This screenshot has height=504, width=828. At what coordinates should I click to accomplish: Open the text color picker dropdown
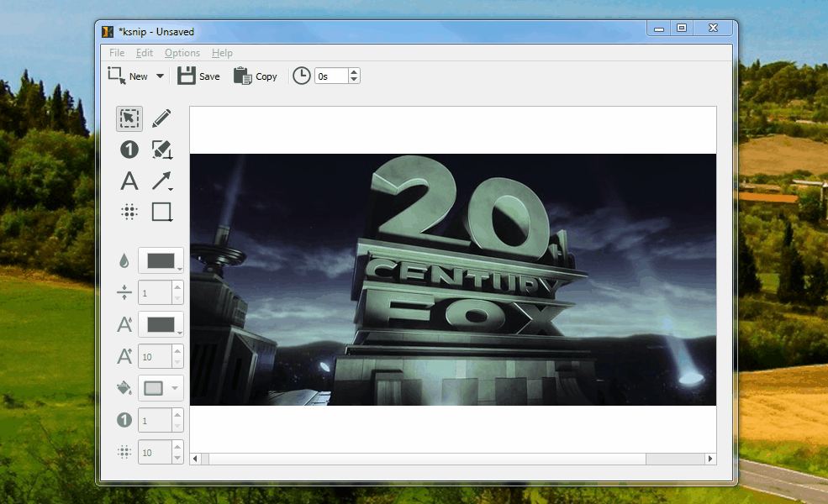pyautogui.click(x=161, y=324)
